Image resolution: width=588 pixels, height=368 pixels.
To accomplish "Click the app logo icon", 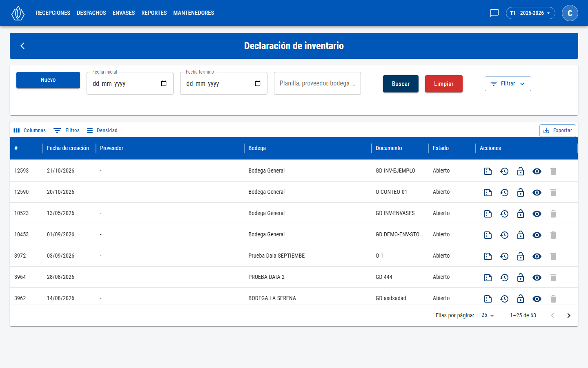I will [18, 13].
